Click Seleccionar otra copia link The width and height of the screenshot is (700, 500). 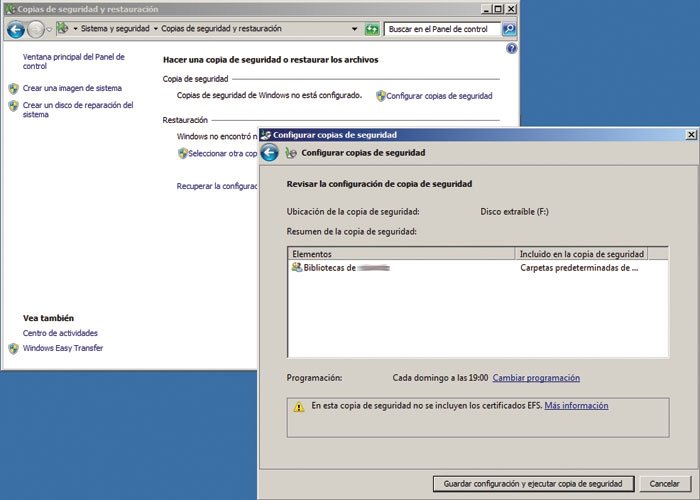[223, 154]
